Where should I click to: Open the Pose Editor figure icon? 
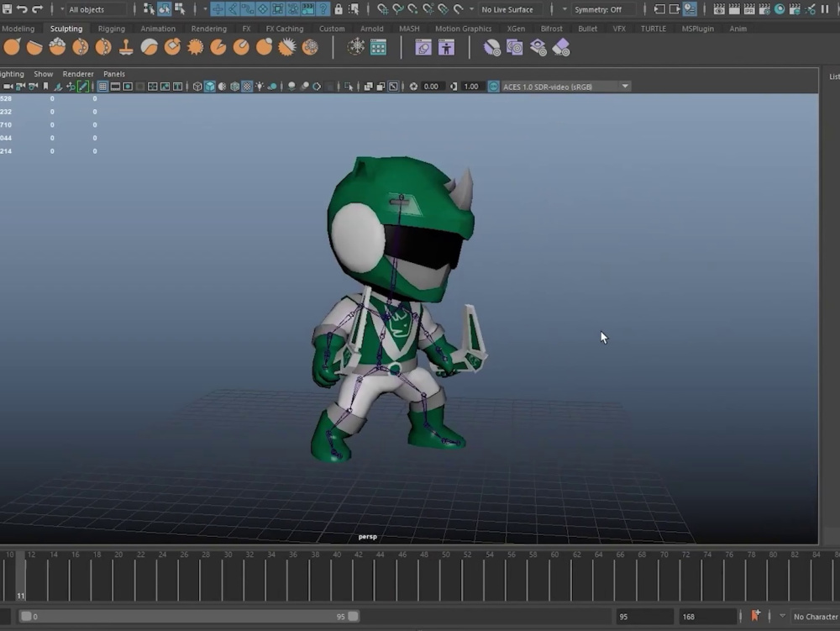446,48
